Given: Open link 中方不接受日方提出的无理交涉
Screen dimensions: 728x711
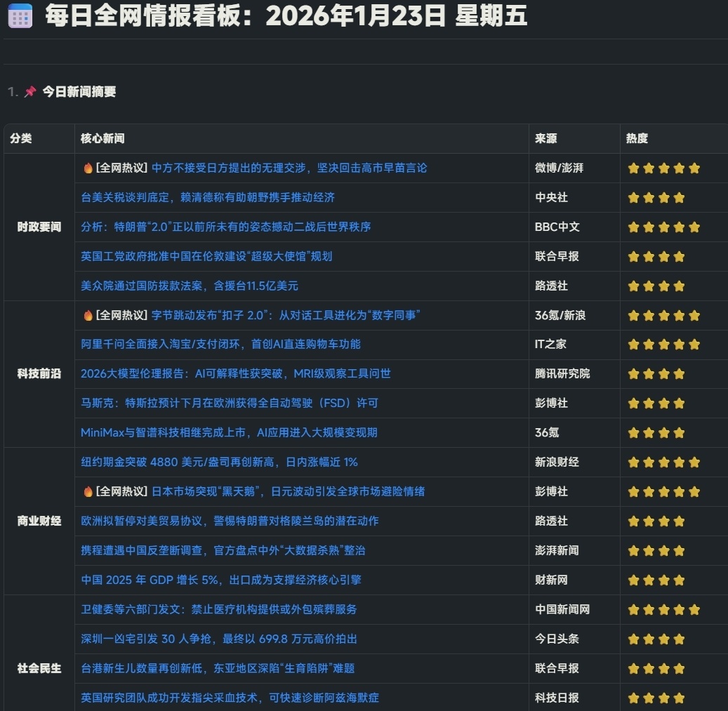Looking at the screenshot, I should pos(289,168).
